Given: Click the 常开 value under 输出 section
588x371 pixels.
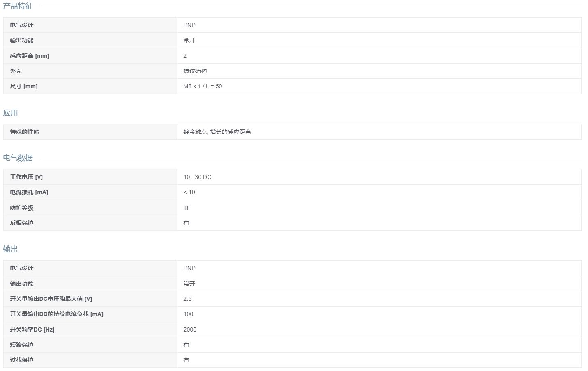Looking at the screenshot, I should (189, 284).
